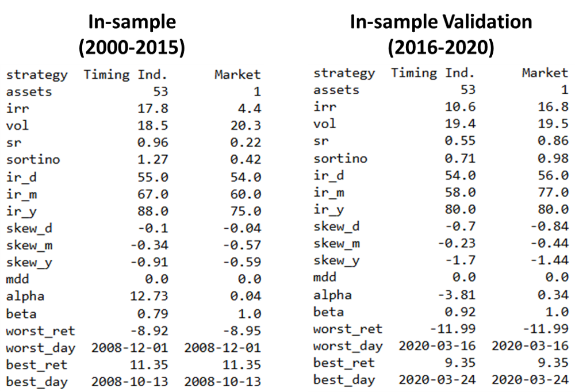Select the left table's irr value 17.8
Viewport: 575px width, 392px height.
pyautogui.click(x=156, y=109)
